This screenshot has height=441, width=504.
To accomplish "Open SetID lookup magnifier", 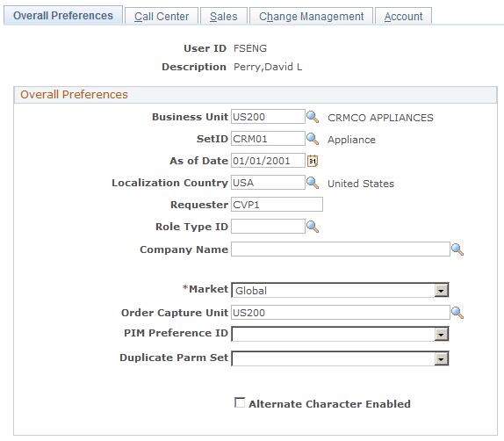I will (313, 139).
